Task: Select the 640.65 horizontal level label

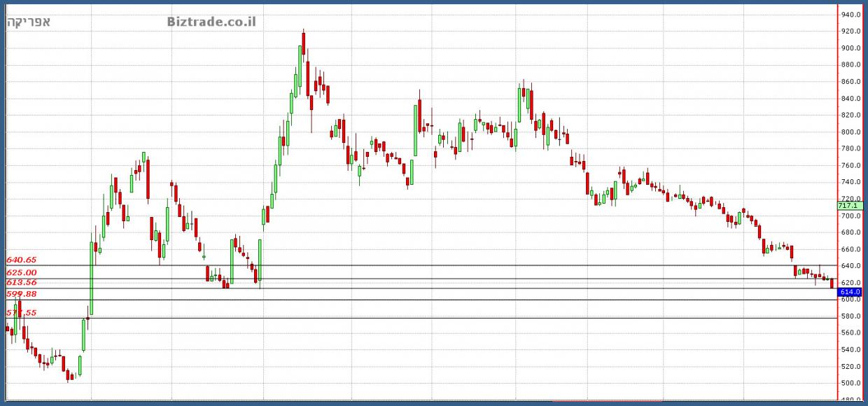Action: pos(21,260)
